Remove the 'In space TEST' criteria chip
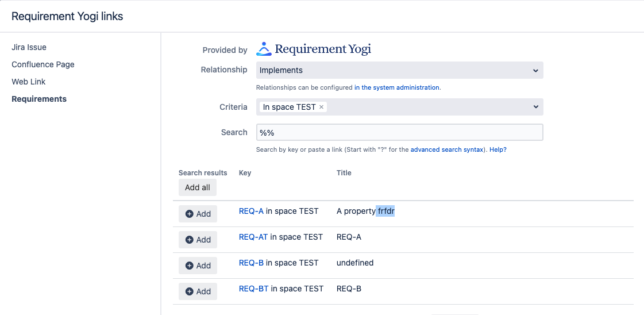Viewport: 644px width, 315px height. click(x=322, y=107)
